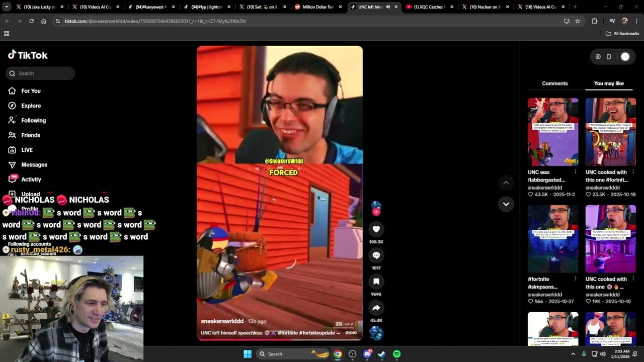Bookmark this page with the star icon
This screenshot has width=644, height=362.
click(578, 21)
